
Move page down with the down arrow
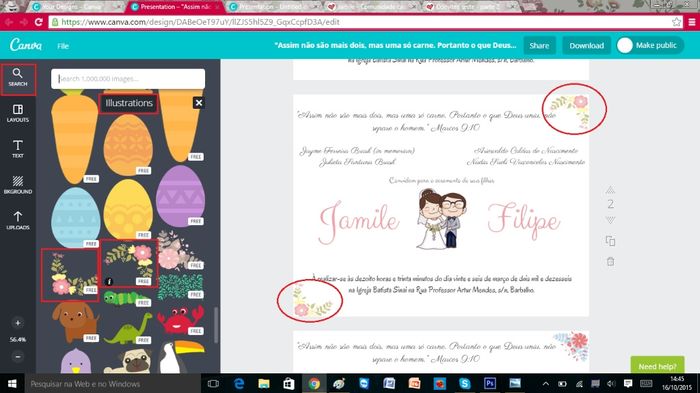[610, 220]
